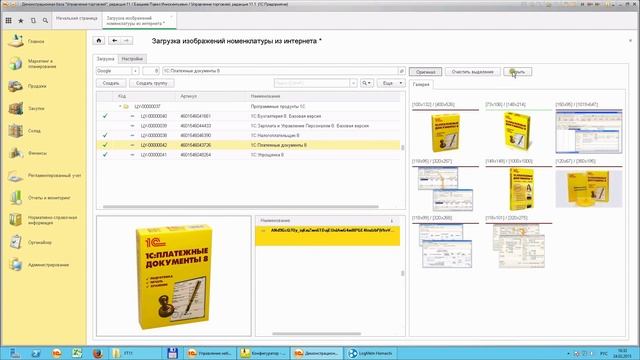Select first gallery thumbnail yellow box front
640x360 pixels.
445,133
